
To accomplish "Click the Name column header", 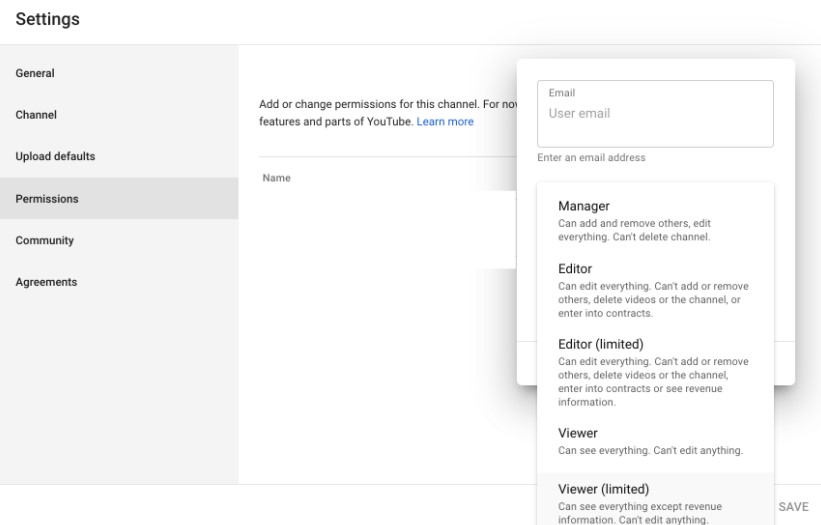I will coord(276,178).
